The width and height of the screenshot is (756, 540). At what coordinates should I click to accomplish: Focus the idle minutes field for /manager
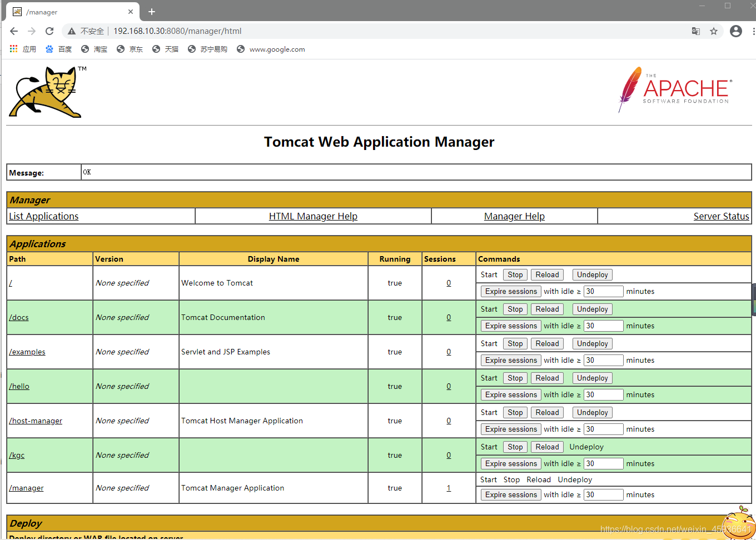tap(603, 494)
